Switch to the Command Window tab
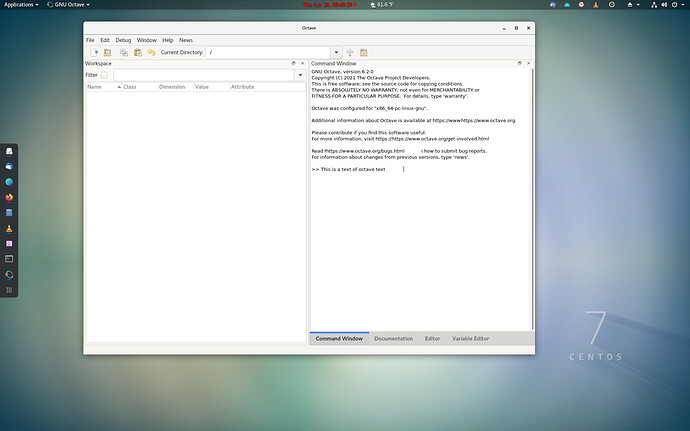Image resolution: width=690 pixels, height=431 pixels. tap(339, 339)
